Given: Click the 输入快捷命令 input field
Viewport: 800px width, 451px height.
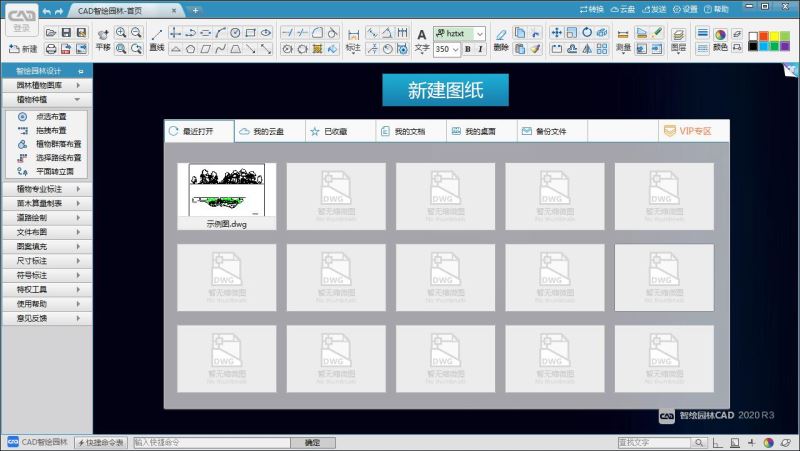Looking at the screenshot, I should (x=211, y=442).
